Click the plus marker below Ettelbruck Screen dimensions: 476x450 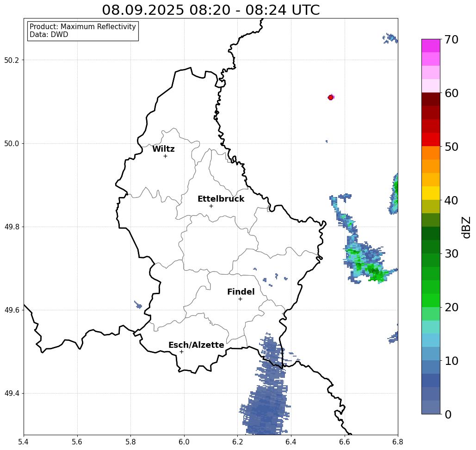point(211,206)
